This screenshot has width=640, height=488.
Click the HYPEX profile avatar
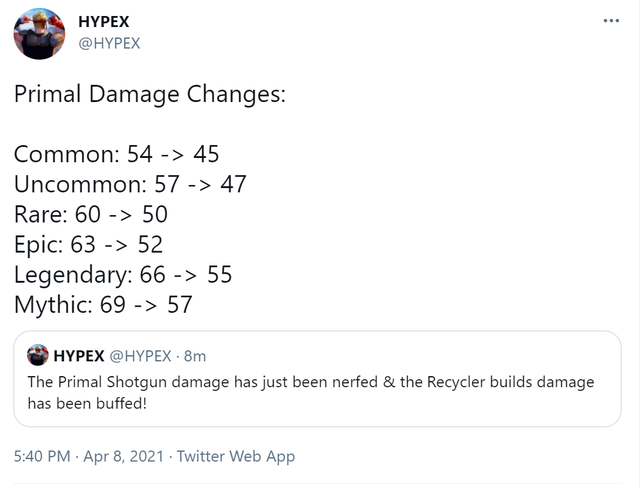(x=40, y=33)
